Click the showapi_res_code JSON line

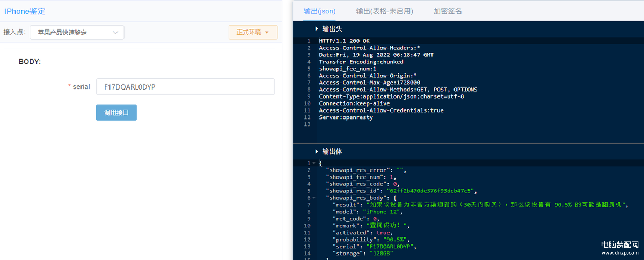click(363, 184)
